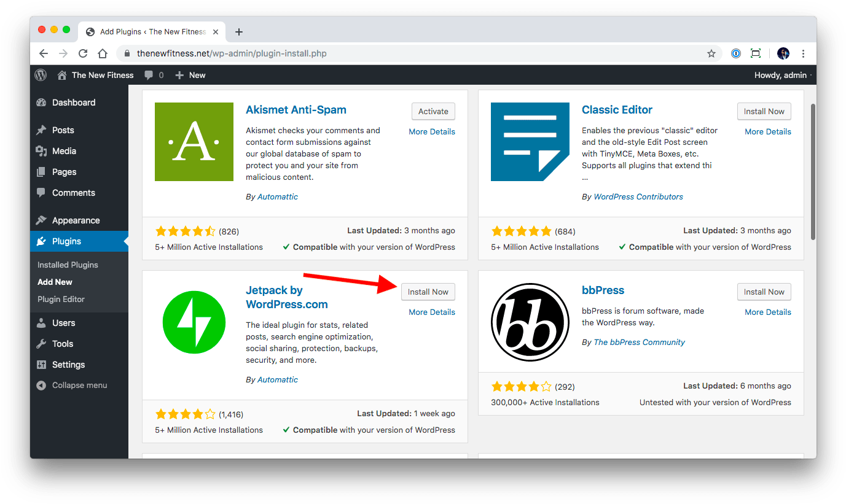This screenshot has height=504, width=846.
Task: Install Now the Jetpack plugin
Action: tap(428, 292)
